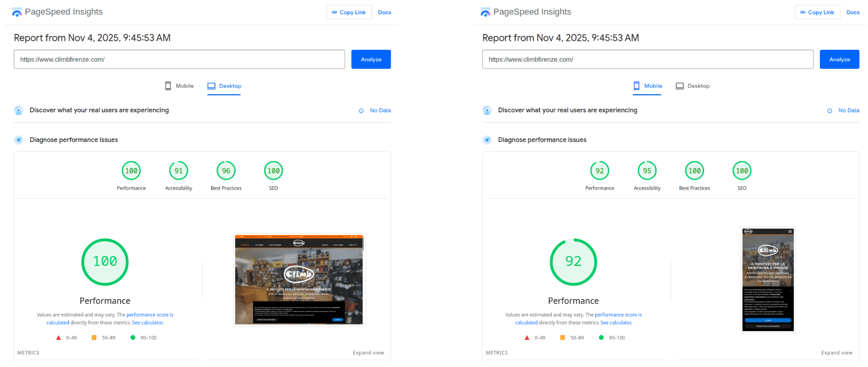The image size is (868, 367).
Task: Toggle Expand view in left report
Action: (x=369, y=353)
